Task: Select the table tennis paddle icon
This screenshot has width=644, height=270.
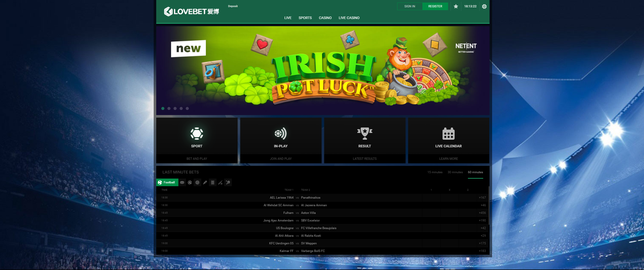Action: 228,182
